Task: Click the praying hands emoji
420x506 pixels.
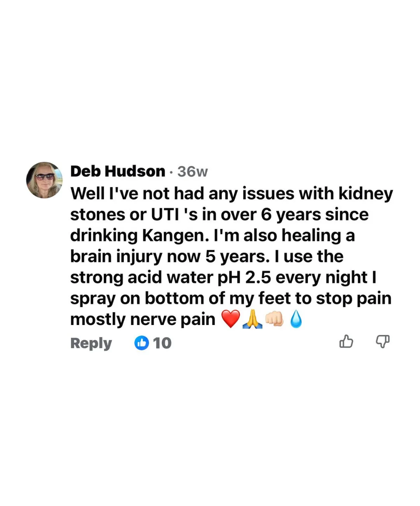Action: [x=252, y=319]
